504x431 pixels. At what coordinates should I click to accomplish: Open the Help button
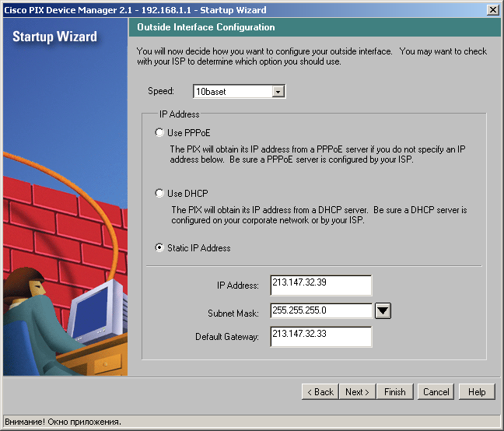point(477,392)
